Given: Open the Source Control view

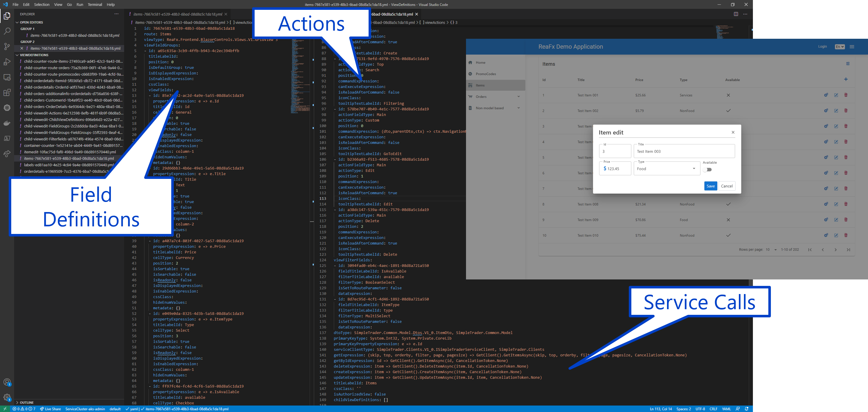Looking at the screenshot, I should (7, 47).
